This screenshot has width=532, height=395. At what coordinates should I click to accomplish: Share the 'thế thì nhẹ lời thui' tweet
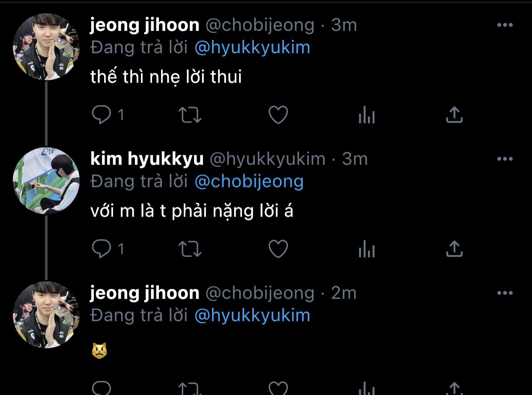454,115
